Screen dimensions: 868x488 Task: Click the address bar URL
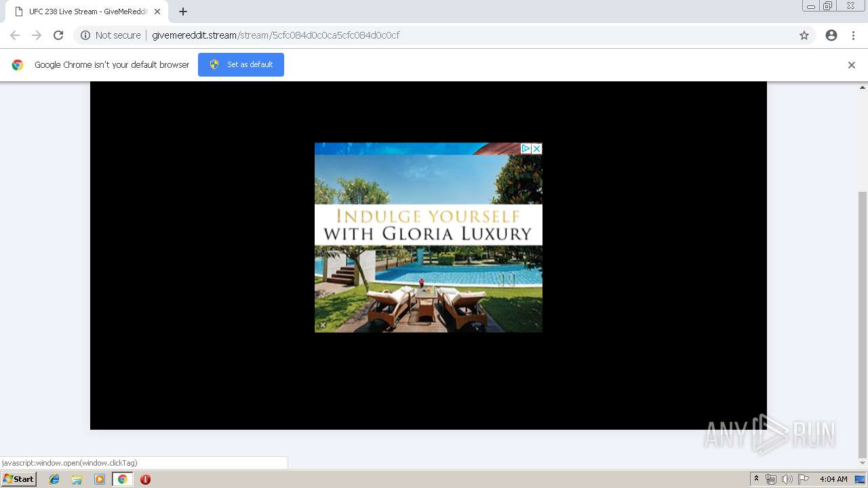[x=275, y=35]
